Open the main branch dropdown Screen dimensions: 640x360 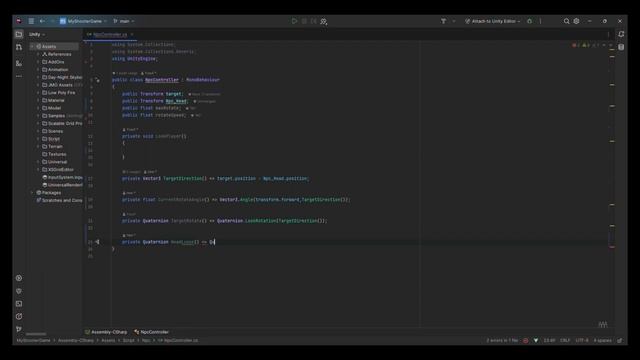tap(124, 21)
